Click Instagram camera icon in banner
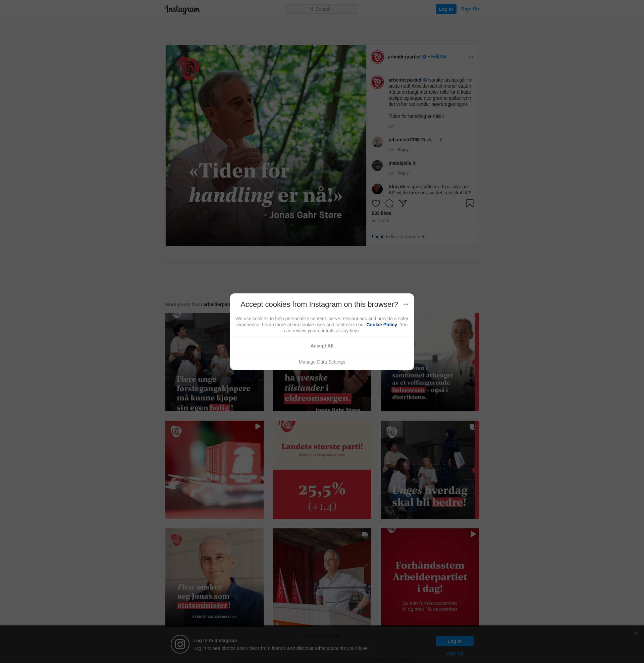Screen dimensions: 644x663 (x=180, y=644)
